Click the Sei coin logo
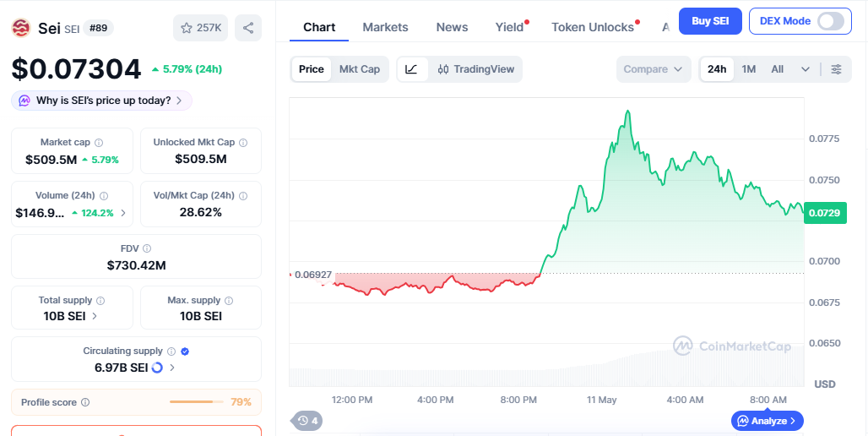 point(21,28)
